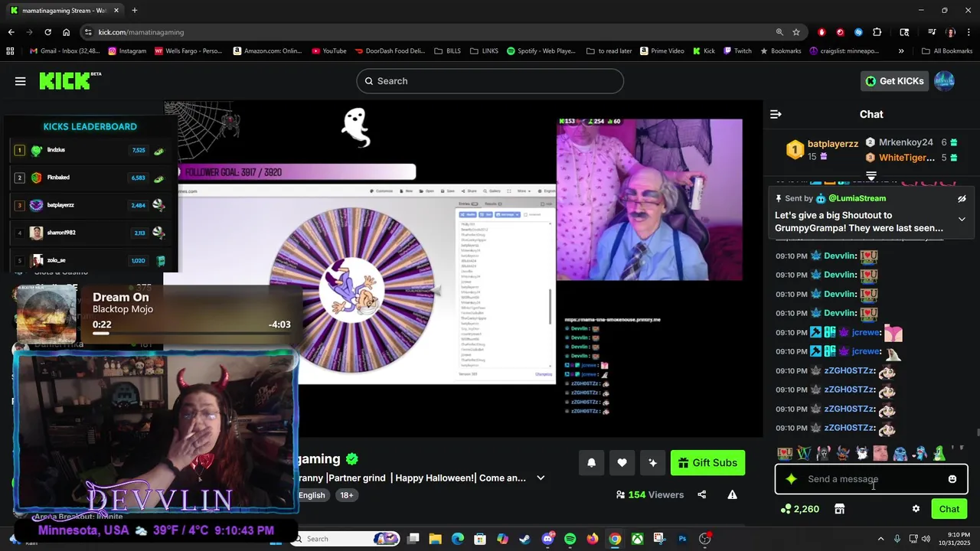Expand the pinned message chevron
This screenshot has width=980, height=551.
click(962, 220)
